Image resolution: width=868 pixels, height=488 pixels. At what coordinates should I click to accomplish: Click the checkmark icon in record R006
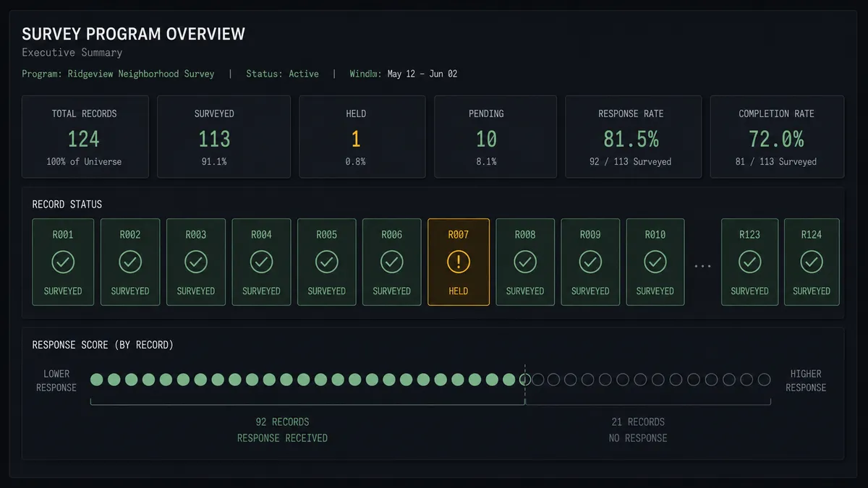[392, 262]
